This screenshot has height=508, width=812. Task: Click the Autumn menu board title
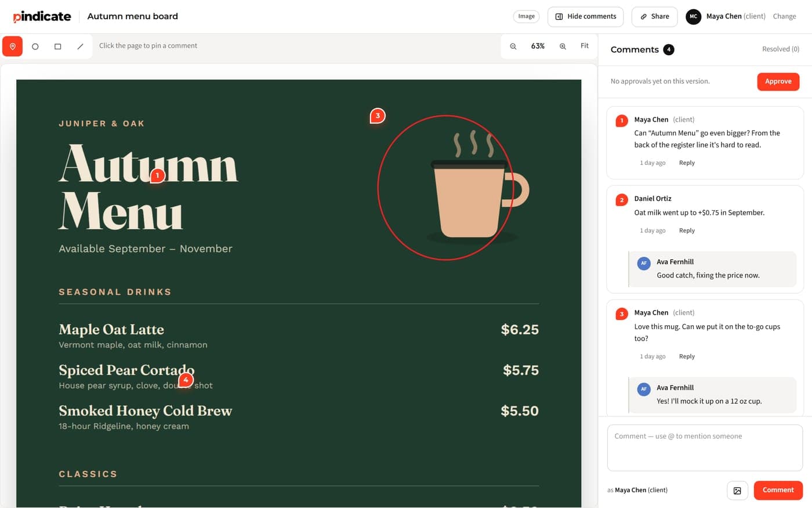coord(132,16)
